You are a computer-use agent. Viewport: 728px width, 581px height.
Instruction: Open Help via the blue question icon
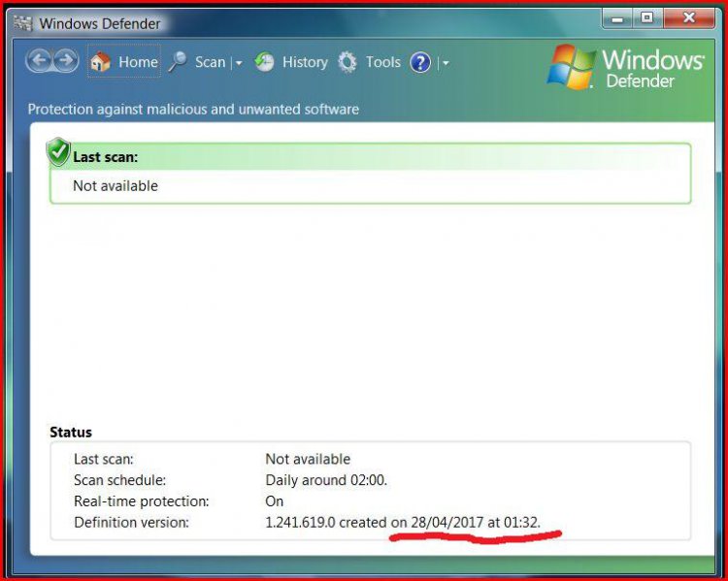coord(420,63)
